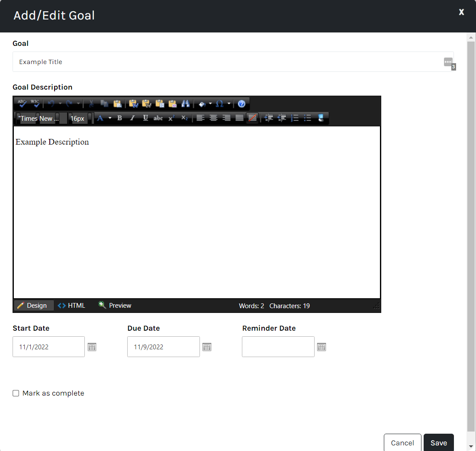Align text right
The height and width of the screenshot is (451, 476).
click(x=226, y=118)
